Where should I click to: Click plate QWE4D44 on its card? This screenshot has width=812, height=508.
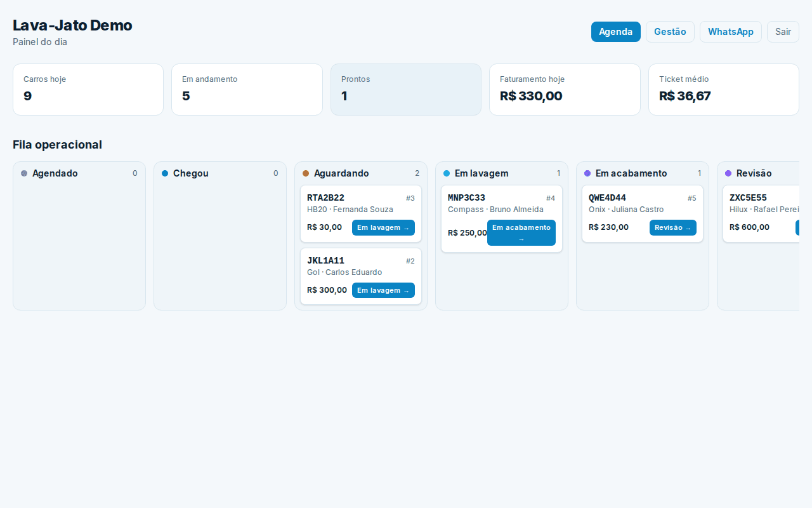click(607, 198)
